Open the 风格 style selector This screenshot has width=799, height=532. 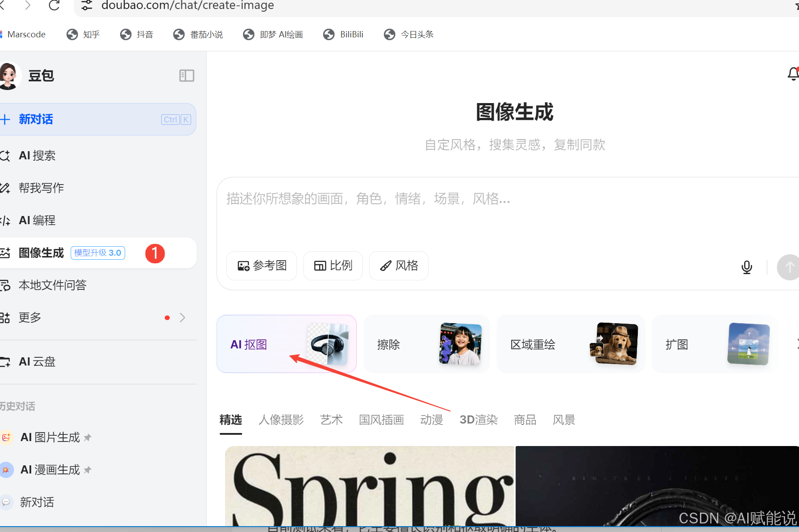[x=399, y=266]
